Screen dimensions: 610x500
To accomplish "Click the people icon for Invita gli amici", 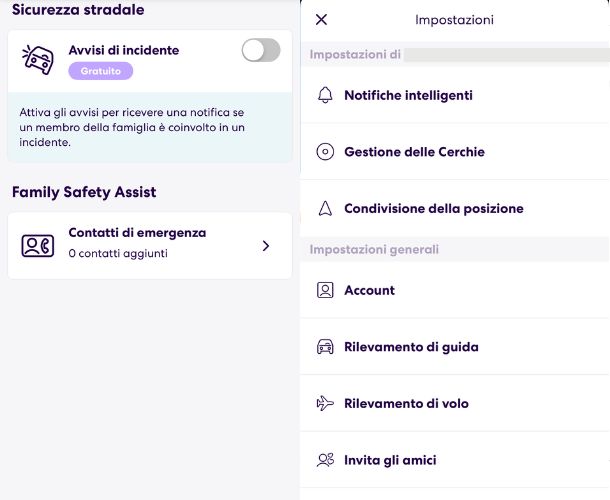I will 325,460.
